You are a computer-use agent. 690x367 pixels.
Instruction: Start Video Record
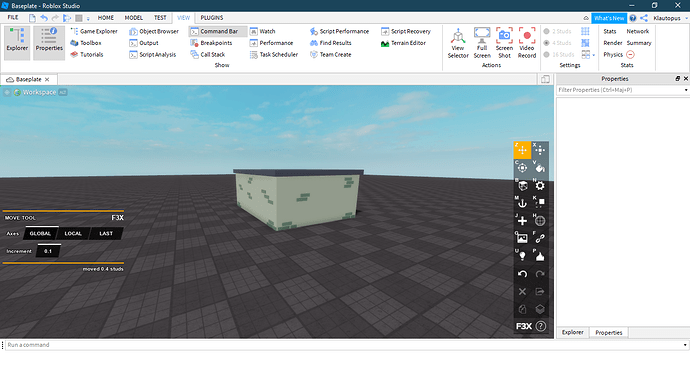527,43
